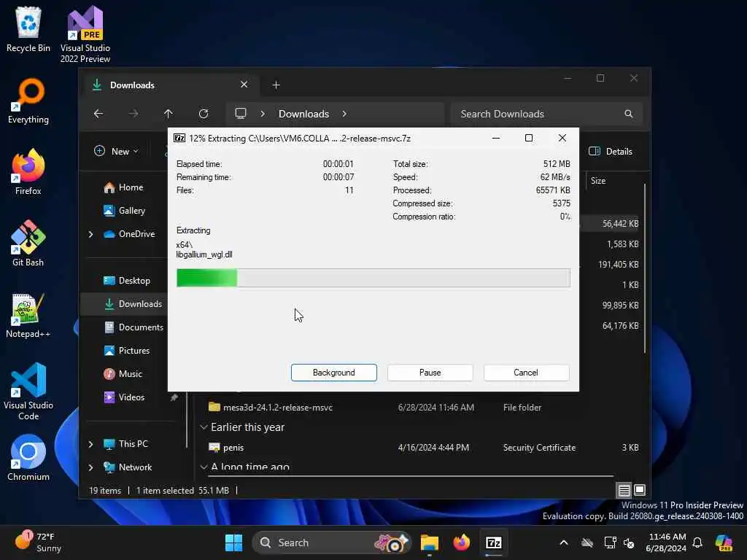Cancel the 7-Zip extraction
This screenshot has width=747, height=560.
coord(526,373)
